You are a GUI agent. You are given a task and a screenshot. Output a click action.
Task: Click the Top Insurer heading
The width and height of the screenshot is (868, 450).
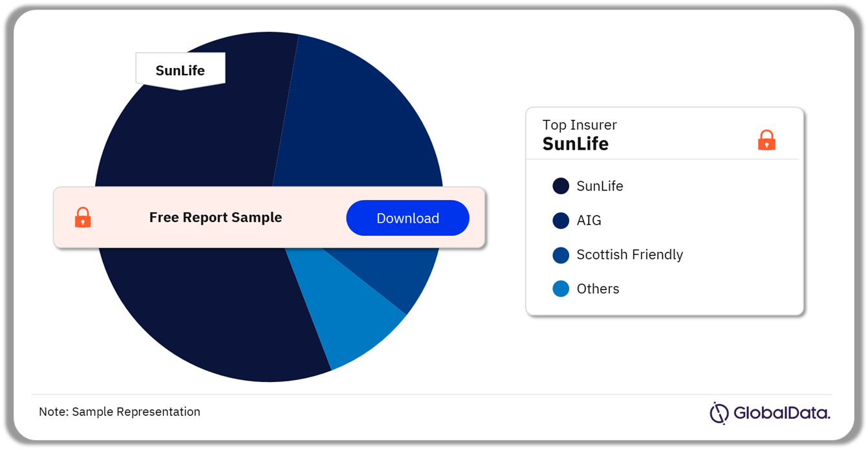(x=580, y=125)
